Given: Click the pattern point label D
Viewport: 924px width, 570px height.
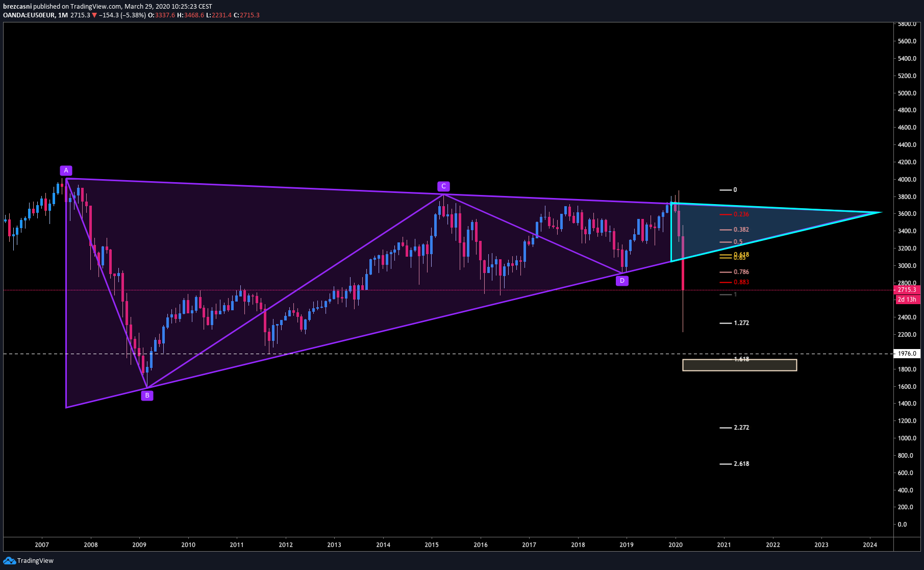Looking at the screenshot, I should [622, 280].
